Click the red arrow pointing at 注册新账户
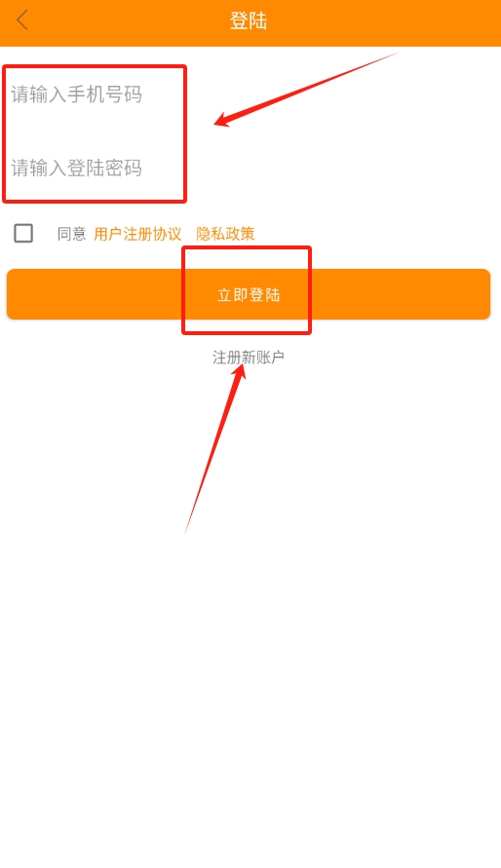The image size is (501, 868). pos(215,447)
